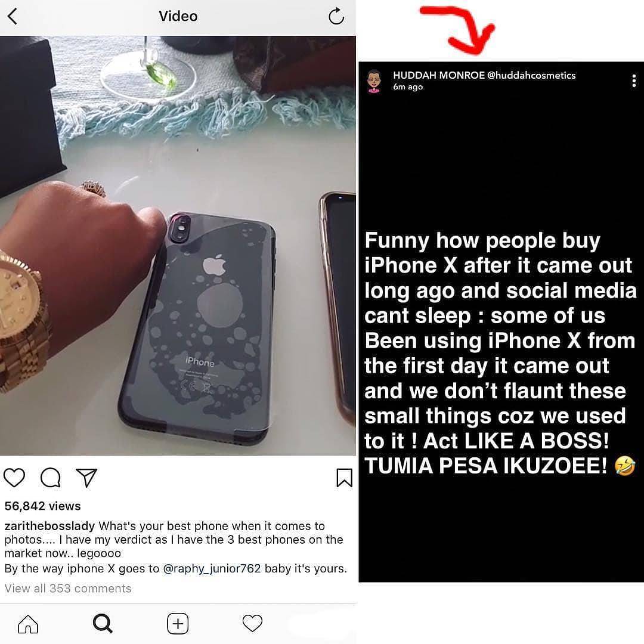
Task: Tap the Video header title
Action: (x=178, y=17)
